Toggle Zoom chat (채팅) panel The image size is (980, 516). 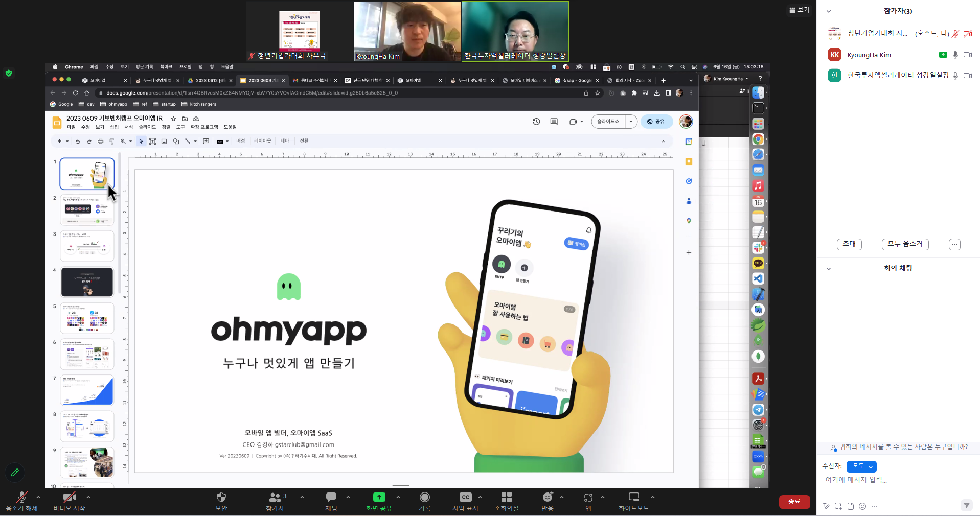[331, 501]
